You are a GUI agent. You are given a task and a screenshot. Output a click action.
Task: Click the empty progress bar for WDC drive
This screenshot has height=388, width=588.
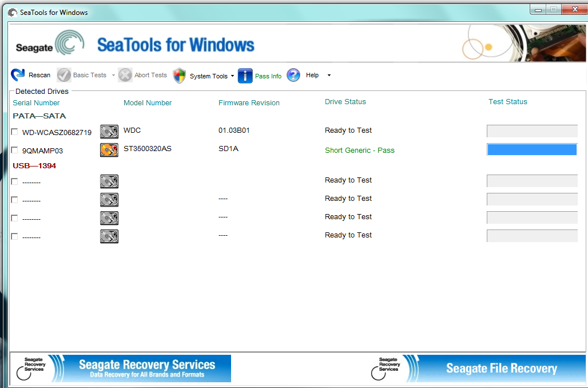pyautogui.click(x=532, y=131)
